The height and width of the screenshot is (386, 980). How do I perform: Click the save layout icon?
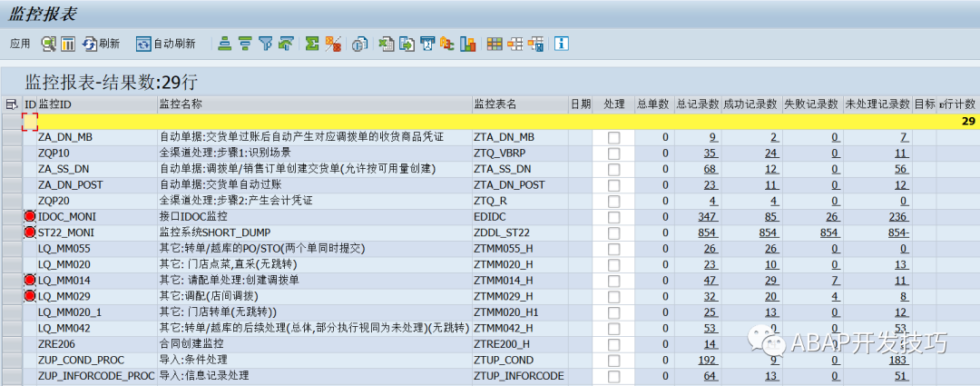tap(535, 44)
